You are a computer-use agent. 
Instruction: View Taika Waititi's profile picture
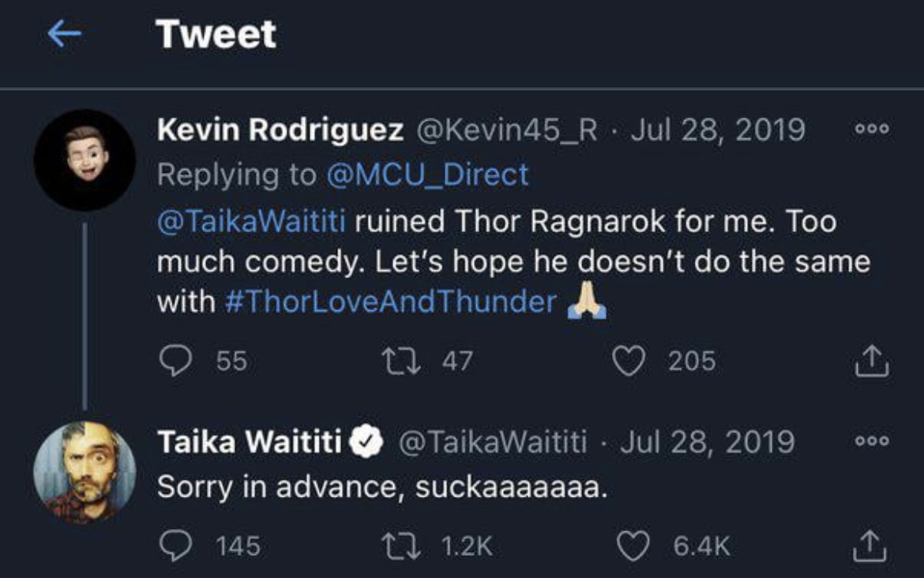(x=85, y=472)
